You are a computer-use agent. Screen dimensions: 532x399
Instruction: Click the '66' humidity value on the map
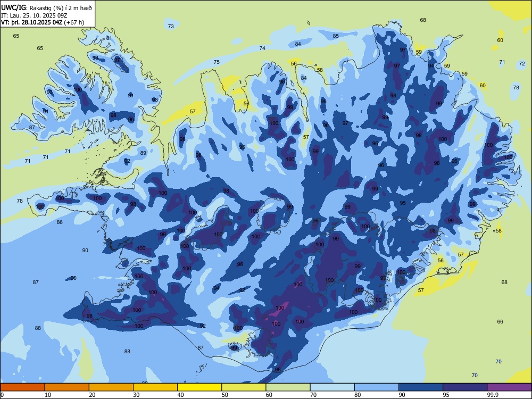tap(500, 322)
